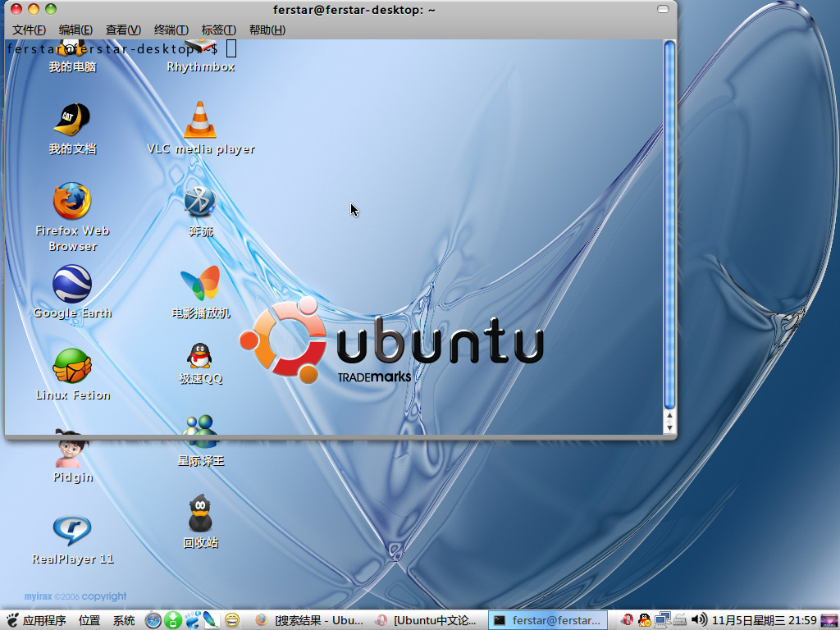Focus the terminal prompt cursor
The width and height of the screenshot is (840, 630).
click(231, 48)
